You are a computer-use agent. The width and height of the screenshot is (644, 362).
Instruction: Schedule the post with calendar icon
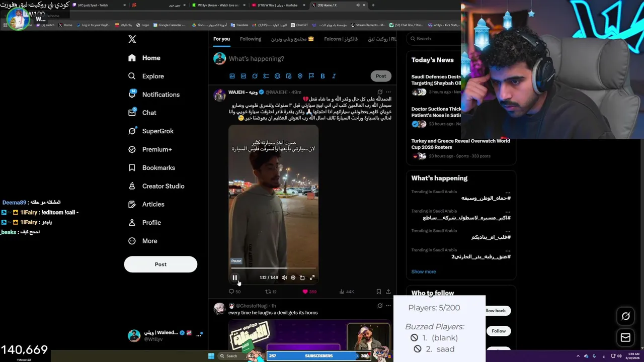click(289, 76)
